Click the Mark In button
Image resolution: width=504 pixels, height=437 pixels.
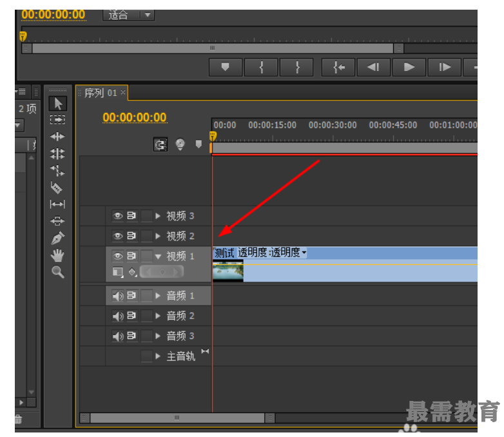[x=261, y=67]
